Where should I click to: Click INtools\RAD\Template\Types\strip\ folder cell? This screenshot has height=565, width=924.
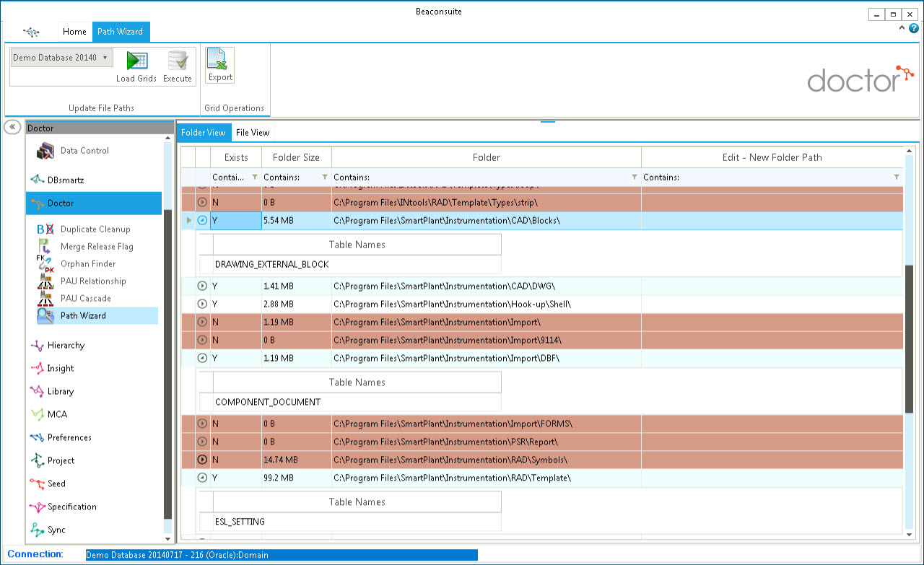click(x=487, y=203)
